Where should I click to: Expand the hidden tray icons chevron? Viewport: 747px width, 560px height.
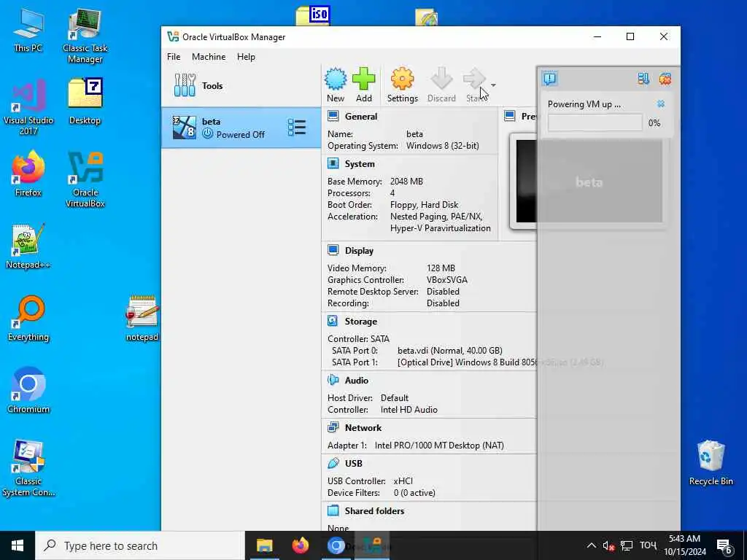[591, 545]
